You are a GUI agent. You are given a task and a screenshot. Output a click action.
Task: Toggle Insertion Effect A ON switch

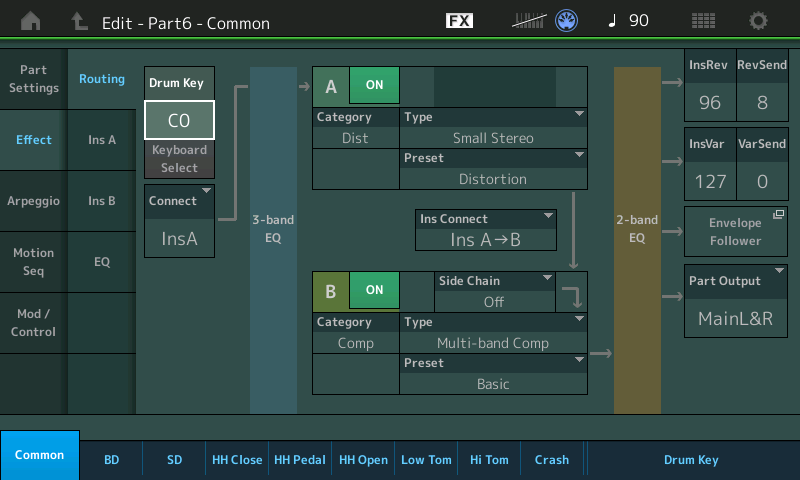pos(374,85)
